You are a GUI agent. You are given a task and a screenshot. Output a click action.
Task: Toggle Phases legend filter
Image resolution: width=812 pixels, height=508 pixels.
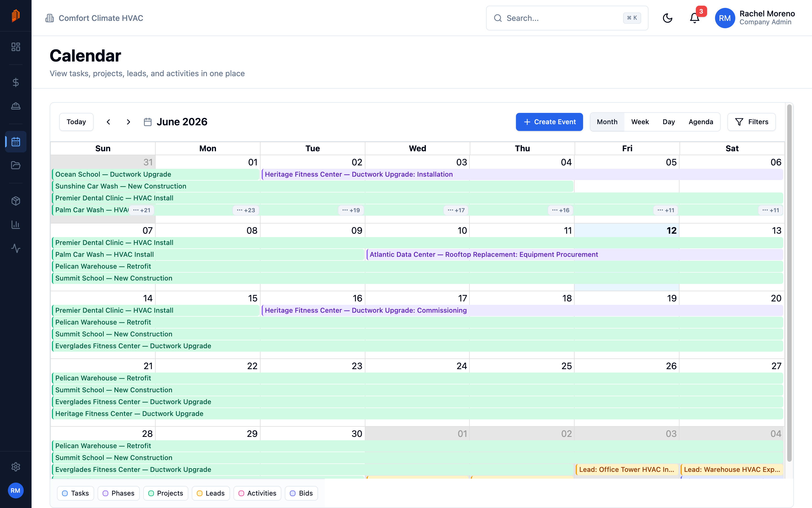pyautogui.click(x=118, y=493)
